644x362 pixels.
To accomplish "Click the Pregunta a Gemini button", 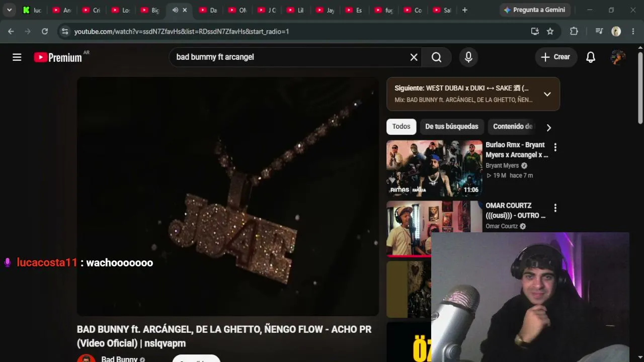I will [534, 10].
